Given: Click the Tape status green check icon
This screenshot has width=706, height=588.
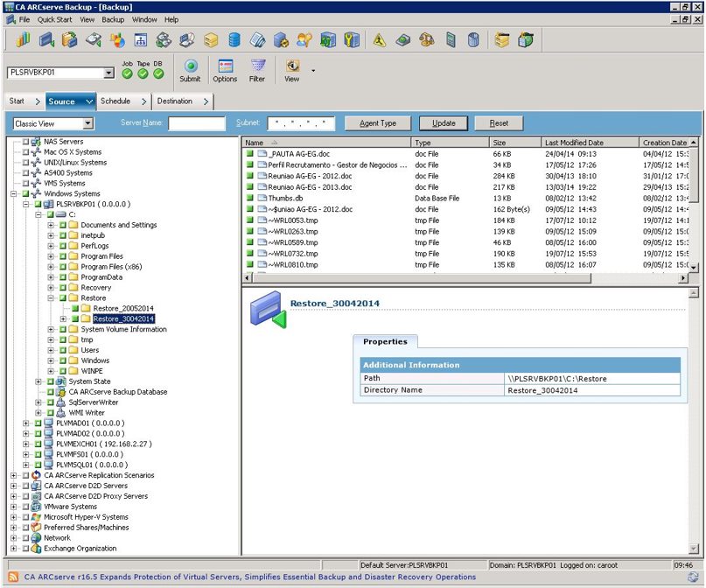Looking at the screenshot, I should pos(143,73).
